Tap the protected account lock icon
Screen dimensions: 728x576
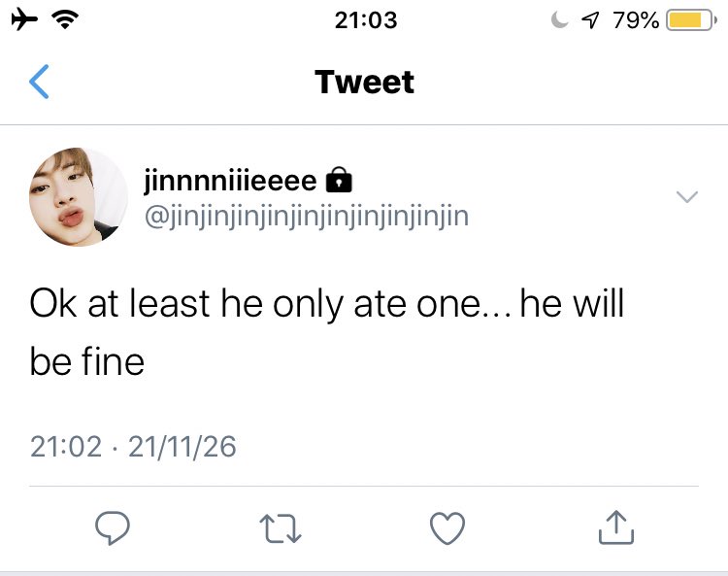(x=339, y=181)
